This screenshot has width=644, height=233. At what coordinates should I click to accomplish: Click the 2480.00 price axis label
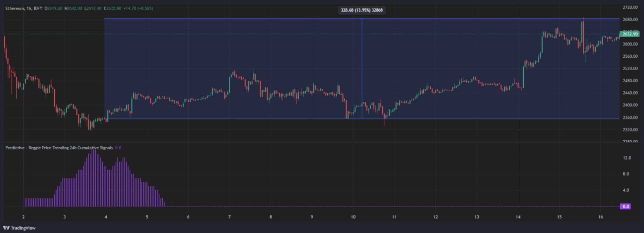click(630, 81)
